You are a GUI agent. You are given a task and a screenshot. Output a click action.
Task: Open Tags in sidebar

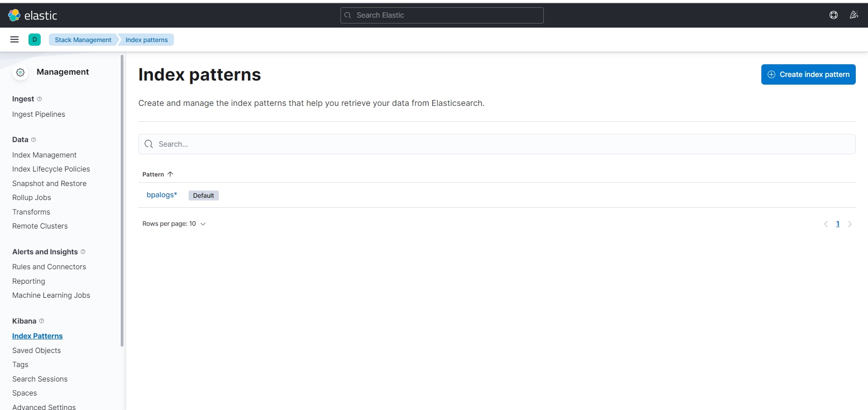pos(20,364)
